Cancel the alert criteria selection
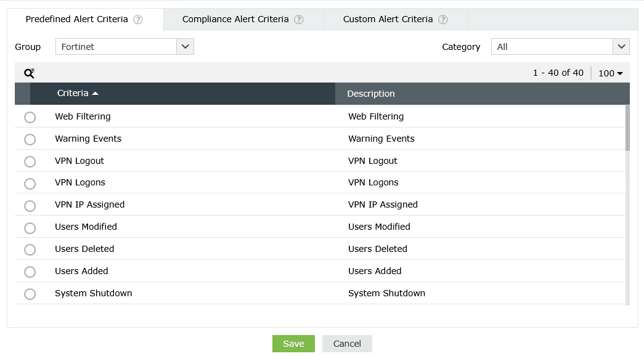This screenshot has width=644, height=356. point(347,343)
